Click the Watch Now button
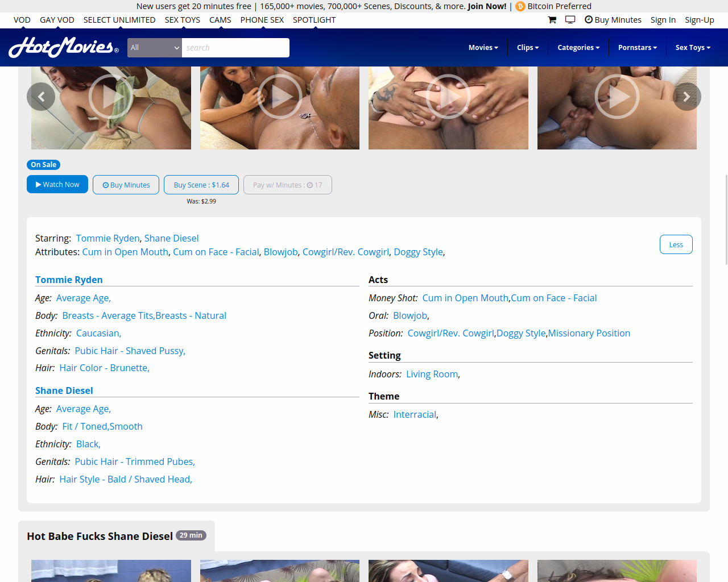The width and height of the screenshot is (728, 582). (57, 184)
